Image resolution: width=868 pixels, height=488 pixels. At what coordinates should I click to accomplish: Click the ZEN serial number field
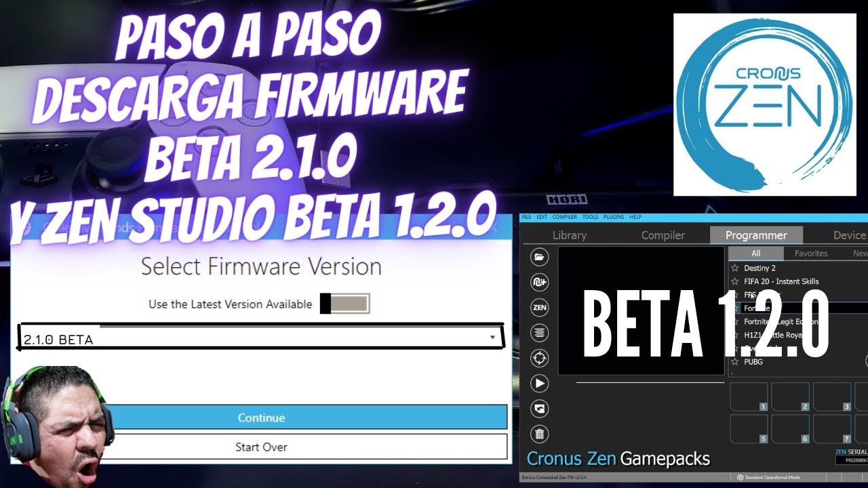click(x=852, y=461)
